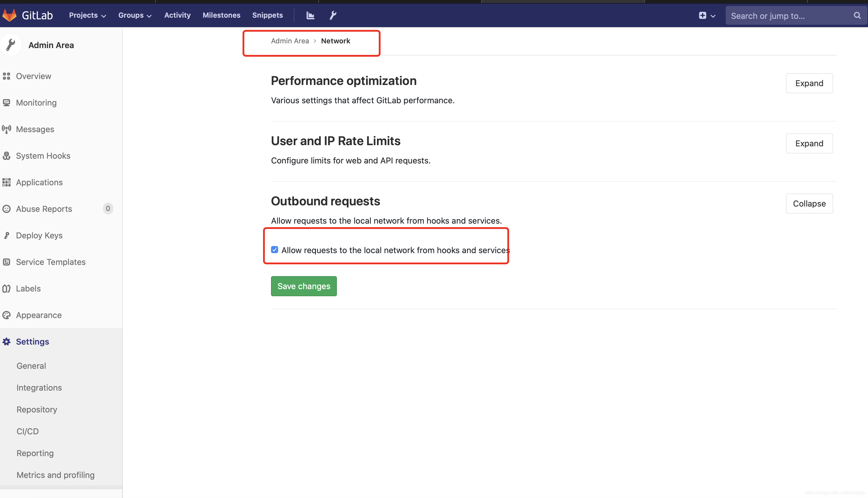Open Deploy Keys from the sidebar
The height and width of the screenshot is (498, 868).
[39, 235]
